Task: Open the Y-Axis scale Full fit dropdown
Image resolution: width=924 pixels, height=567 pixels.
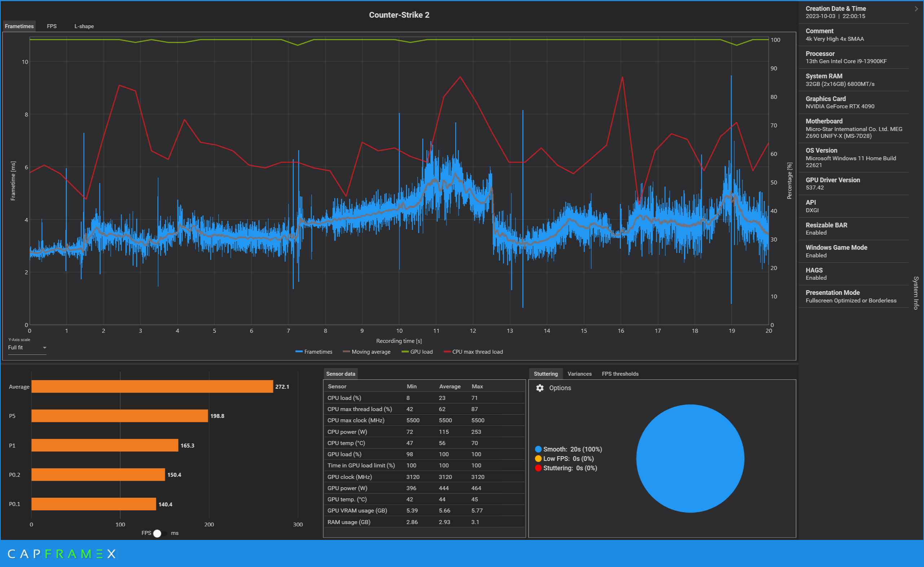Action: [27, 348]
